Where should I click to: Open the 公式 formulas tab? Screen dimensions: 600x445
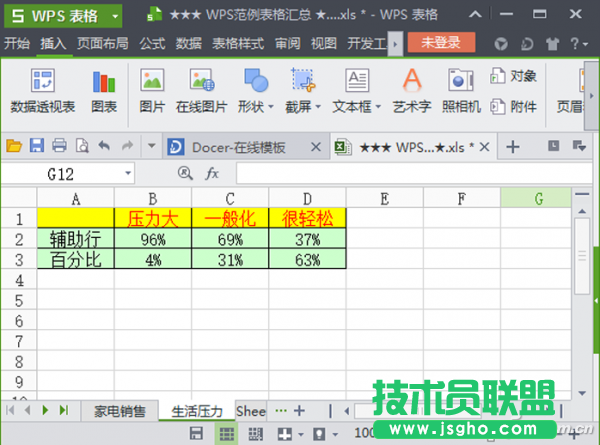pyautogui.click(x=152, y=43)
